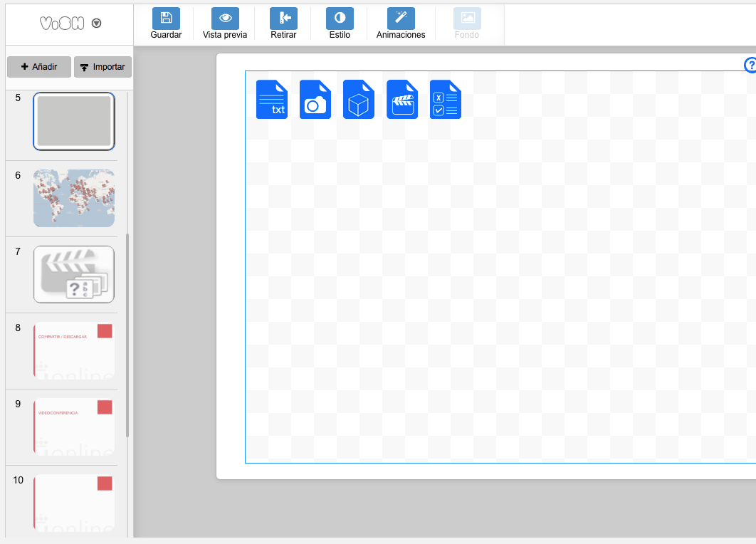This screenshot has height=544, width=756.
Task: Open Animaciones magic wand tool
Action: [401, 19]
